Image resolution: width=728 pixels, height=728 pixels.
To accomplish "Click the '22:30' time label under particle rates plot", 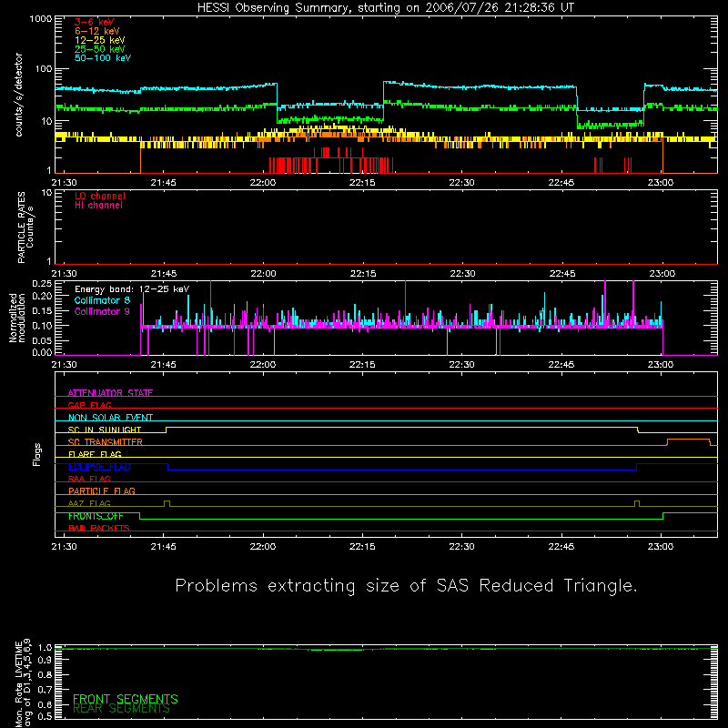I will coord(462,274).
